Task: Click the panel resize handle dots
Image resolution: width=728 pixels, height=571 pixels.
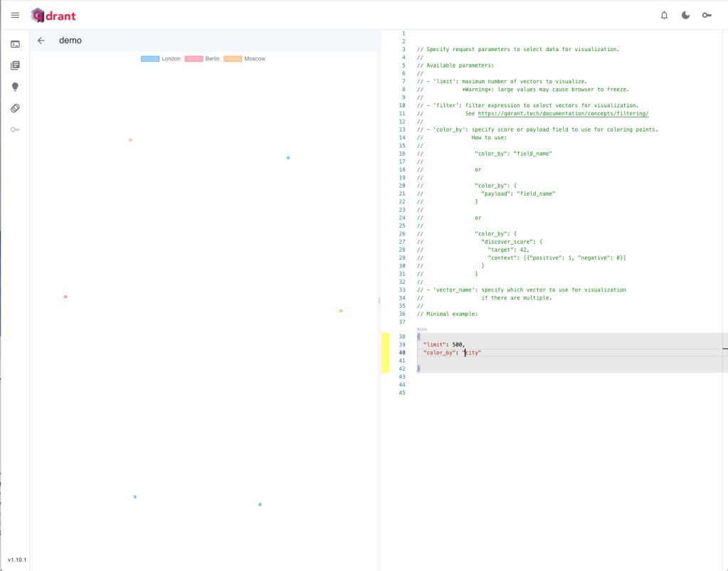Action: (379, 301)
